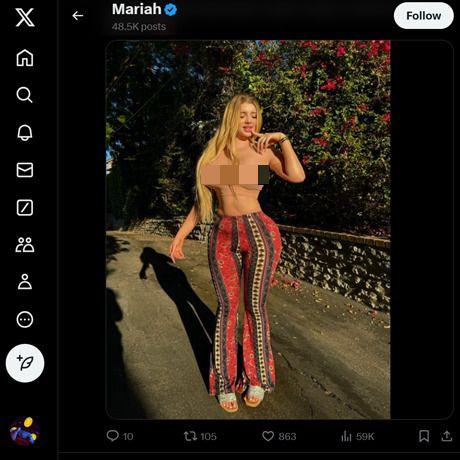The width and height of the screenshot is (460, 460).
Task: Repost the post showing 105
Action: tap(200, 436)
